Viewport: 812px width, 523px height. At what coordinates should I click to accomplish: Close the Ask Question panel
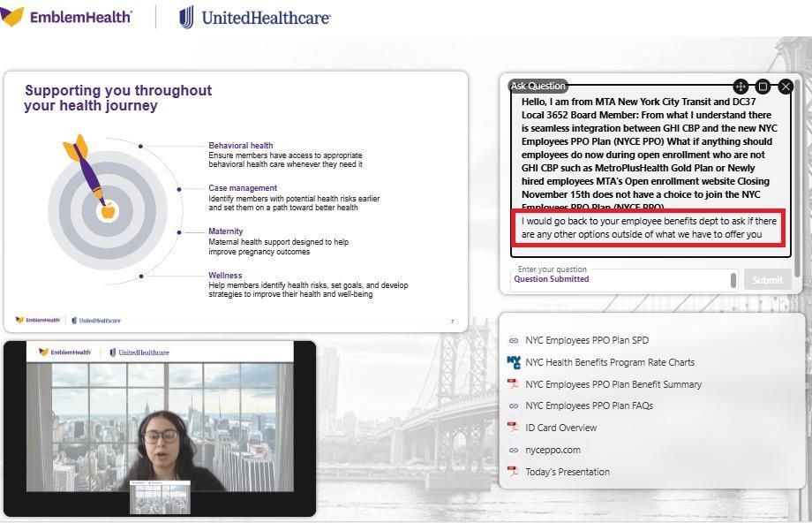tap(786, 87)
